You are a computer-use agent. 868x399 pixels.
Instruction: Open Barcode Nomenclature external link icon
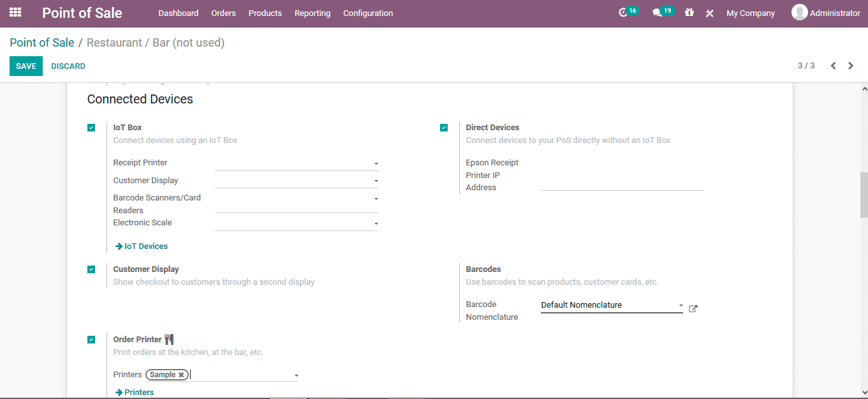693,308
